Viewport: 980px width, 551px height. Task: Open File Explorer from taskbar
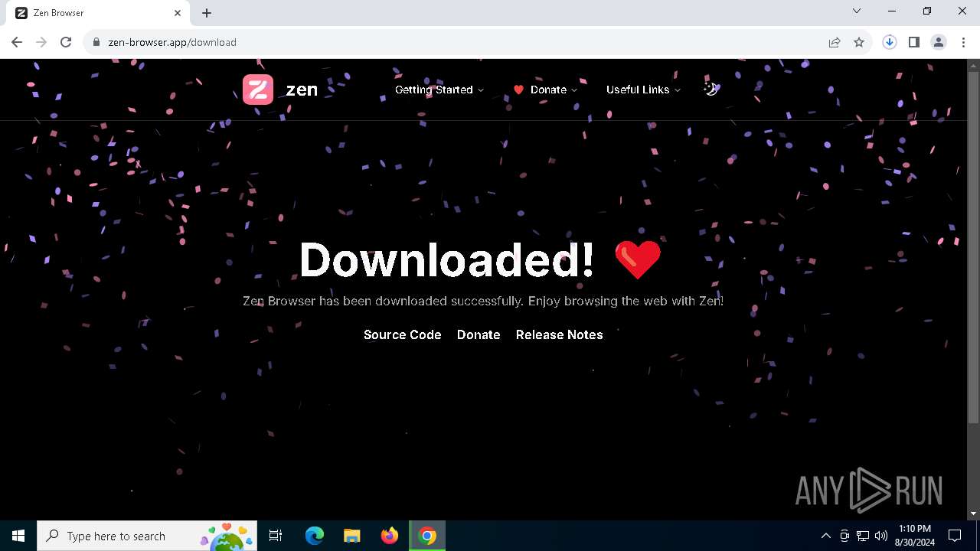pos(352,536)
